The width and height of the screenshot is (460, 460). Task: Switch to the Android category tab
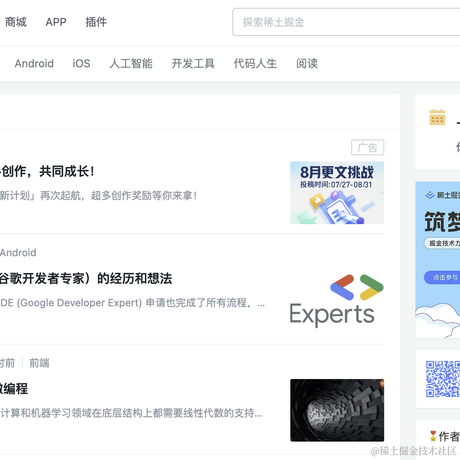click(x=34, y=63)
